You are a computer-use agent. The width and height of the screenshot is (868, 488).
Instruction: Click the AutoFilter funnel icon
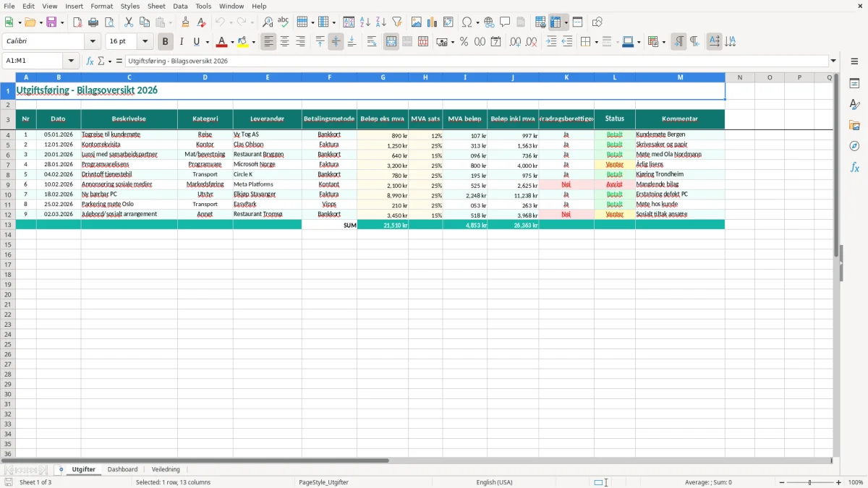397,22
